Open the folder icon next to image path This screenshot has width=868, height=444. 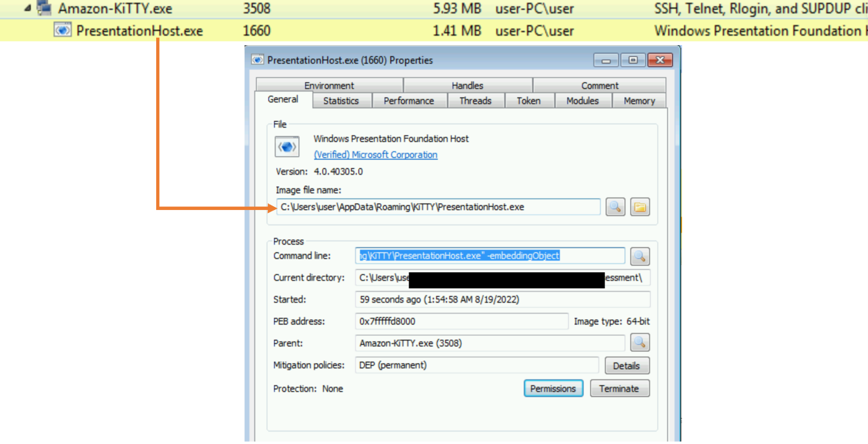[640, 207]
